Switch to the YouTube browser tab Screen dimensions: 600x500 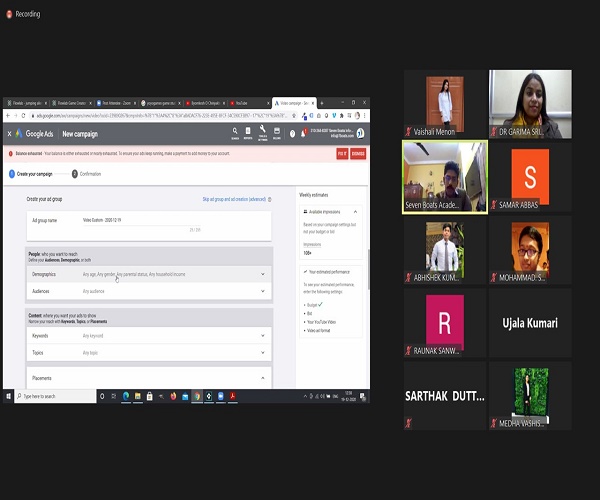[250, 103]
